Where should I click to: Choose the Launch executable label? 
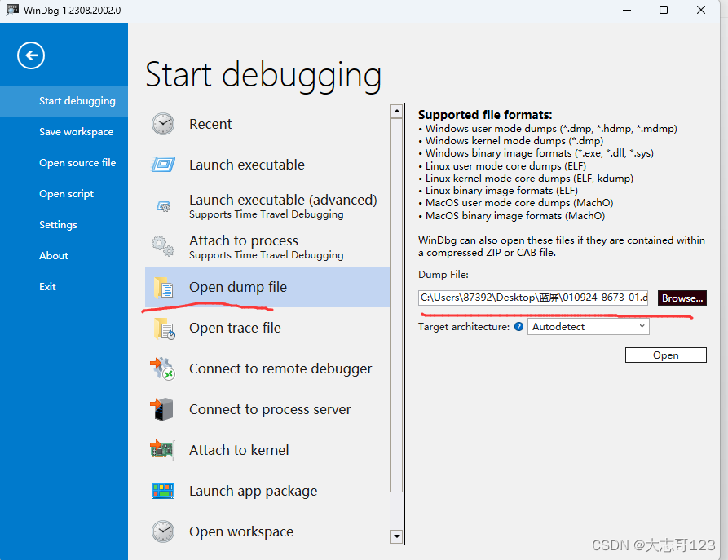247,165
